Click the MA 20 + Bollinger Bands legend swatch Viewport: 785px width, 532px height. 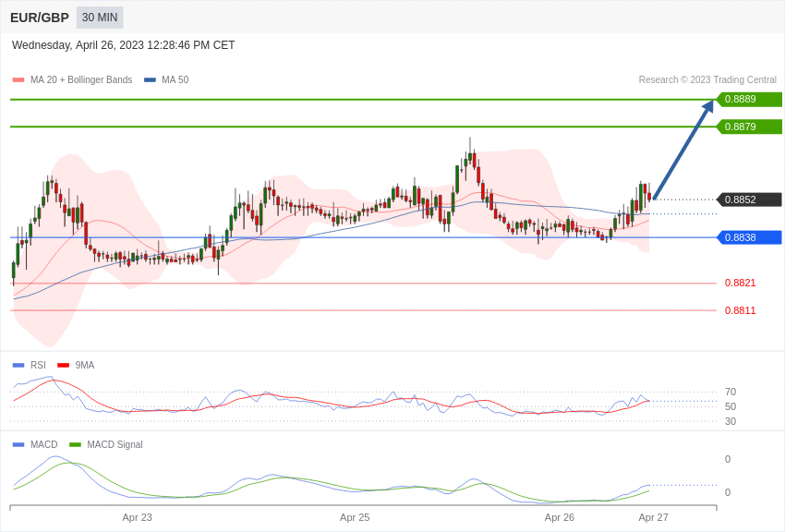point(18,79)
